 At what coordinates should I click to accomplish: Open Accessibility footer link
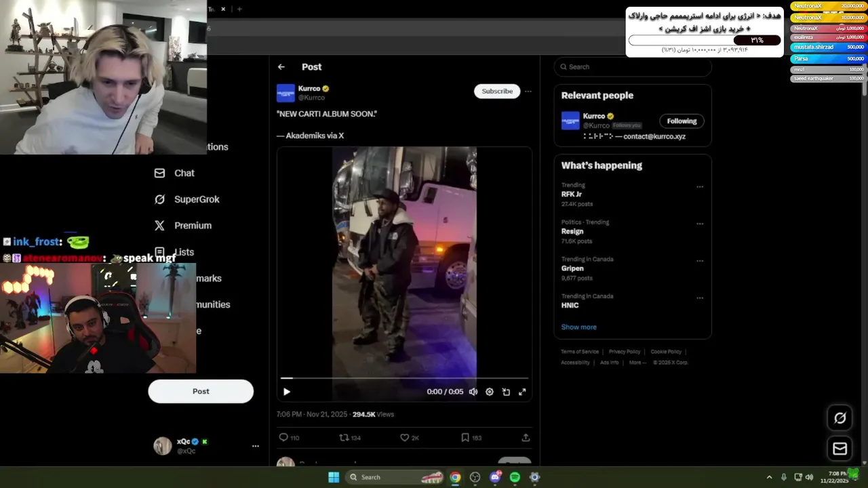click(x=575, y=363)
